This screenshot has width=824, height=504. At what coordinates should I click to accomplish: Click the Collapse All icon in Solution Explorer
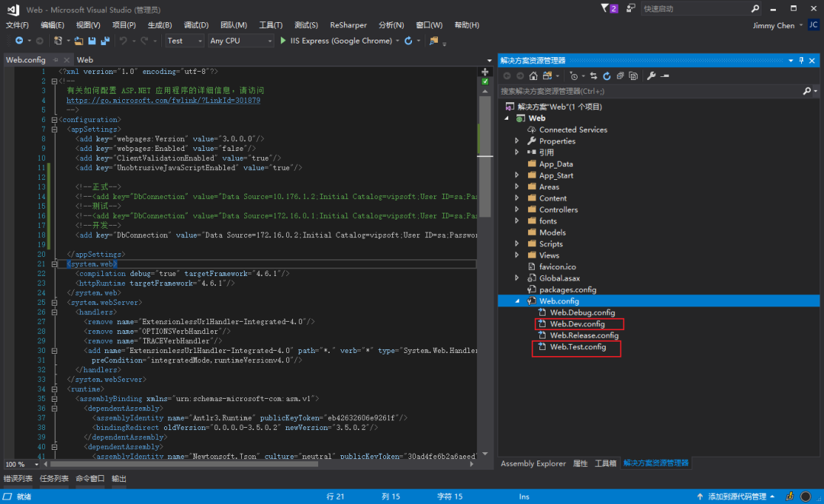click(x=620, y=76)
